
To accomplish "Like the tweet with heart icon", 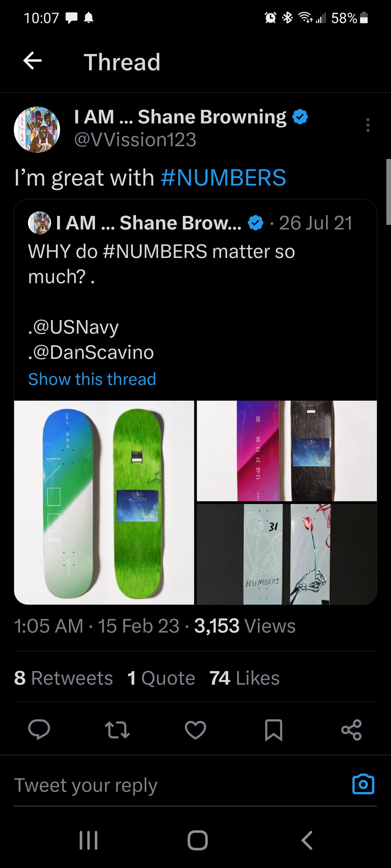I will pos(195,729).
